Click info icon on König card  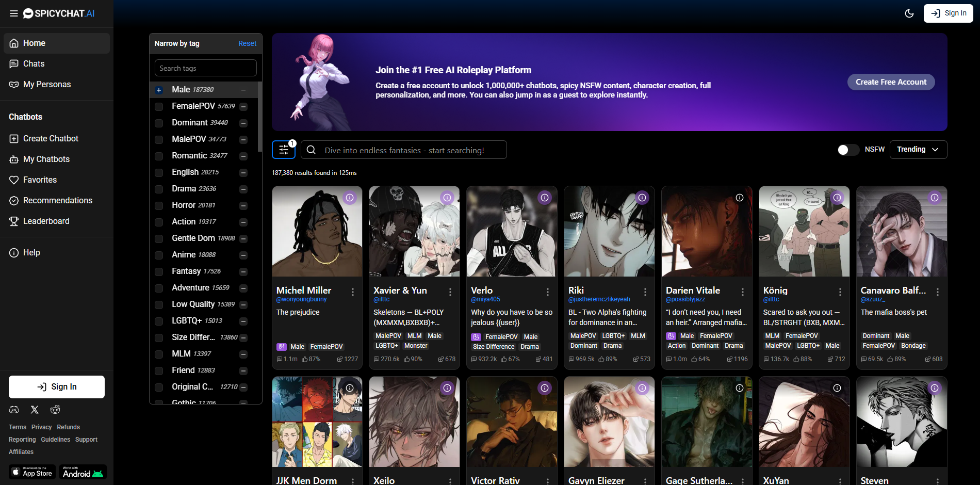[x=837, y=198]
